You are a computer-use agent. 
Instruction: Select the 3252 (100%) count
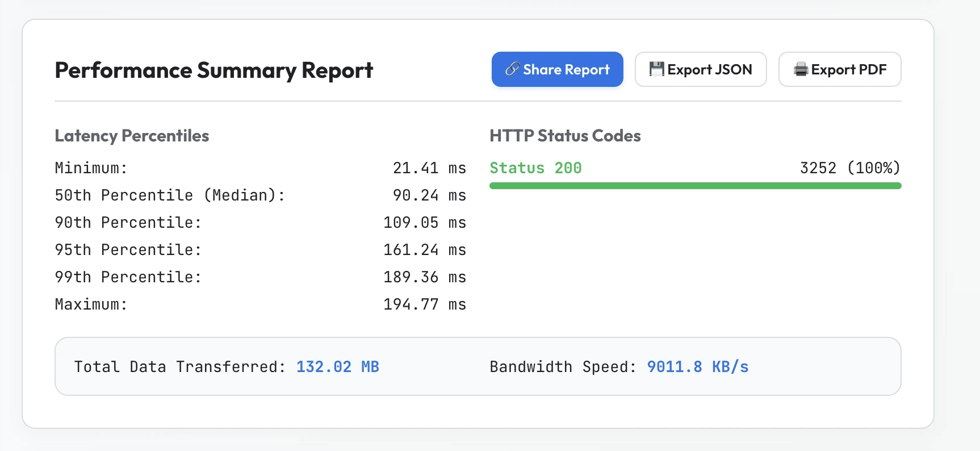point(850,168)
